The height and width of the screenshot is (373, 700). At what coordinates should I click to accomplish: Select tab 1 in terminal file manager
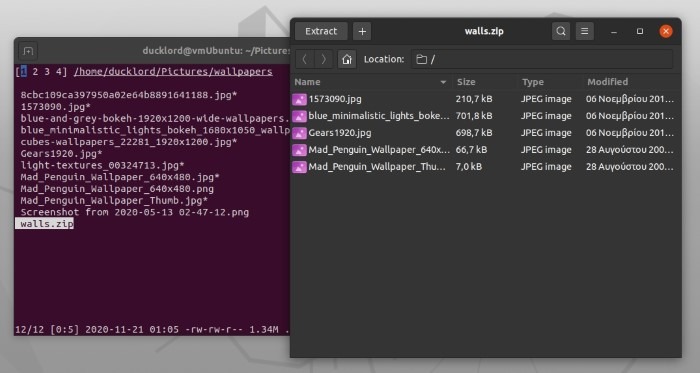[x=24, y=71]
